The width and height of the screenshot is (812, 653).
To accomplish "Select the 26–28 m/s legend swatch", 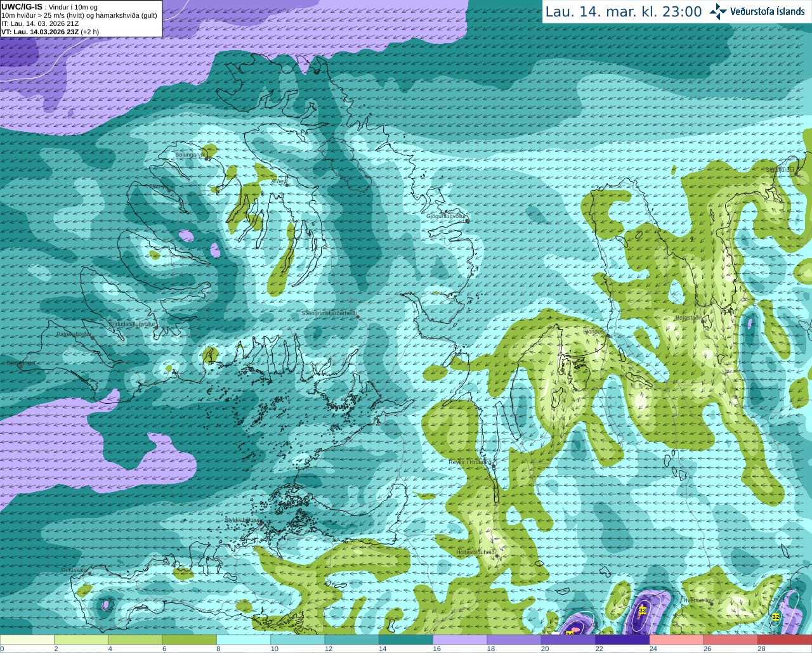I will click(x=731, y=640).
